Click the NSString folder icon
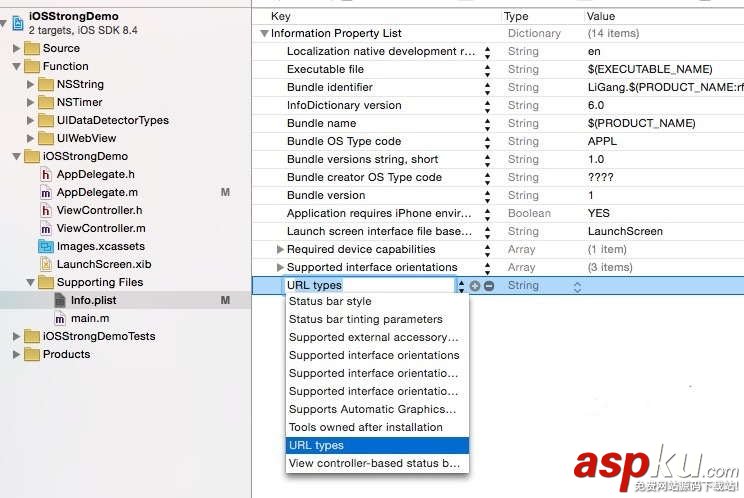This screenshot has width=744, height=498. (46, 84)
